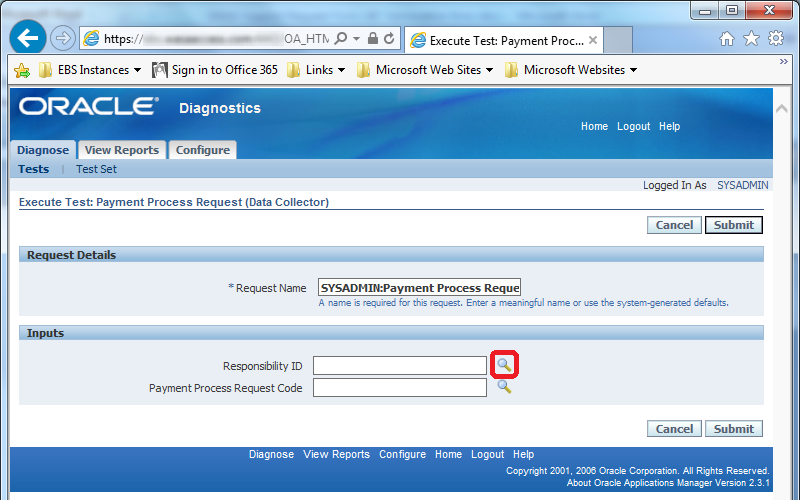Screen dimensions: 800x500
Task: Click the bottom Cancel button
Action: 674,429
